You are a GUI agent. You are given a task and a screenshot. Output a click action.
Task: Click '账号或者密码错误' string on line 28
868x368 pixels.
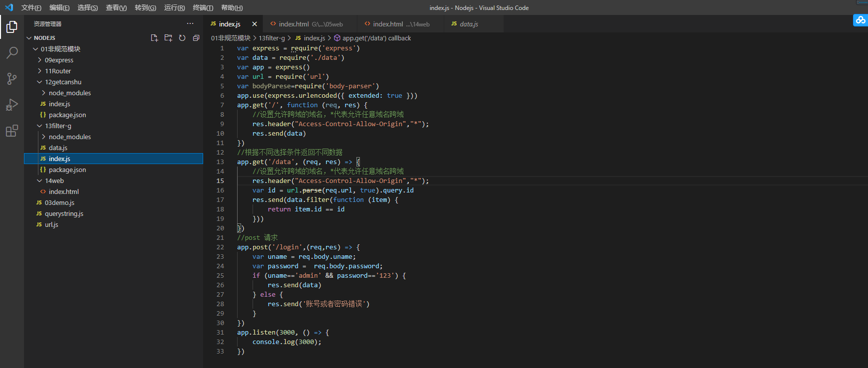[334, 304]
